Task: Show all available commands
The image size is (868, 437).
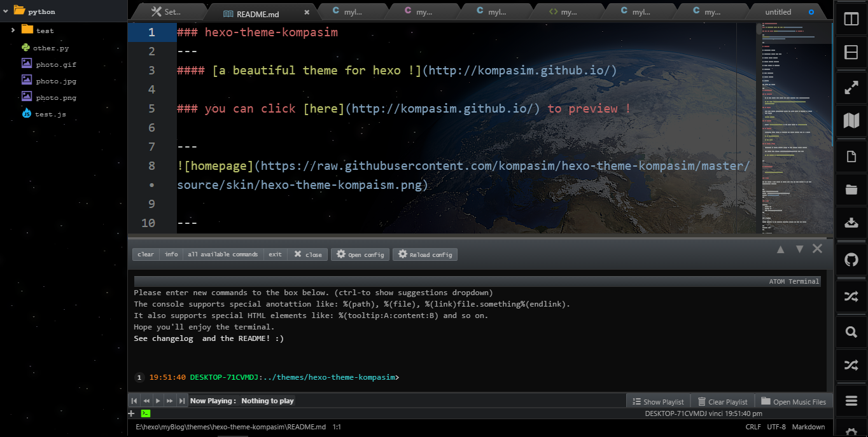Action: pyautogui.click(x=223, y=254)
